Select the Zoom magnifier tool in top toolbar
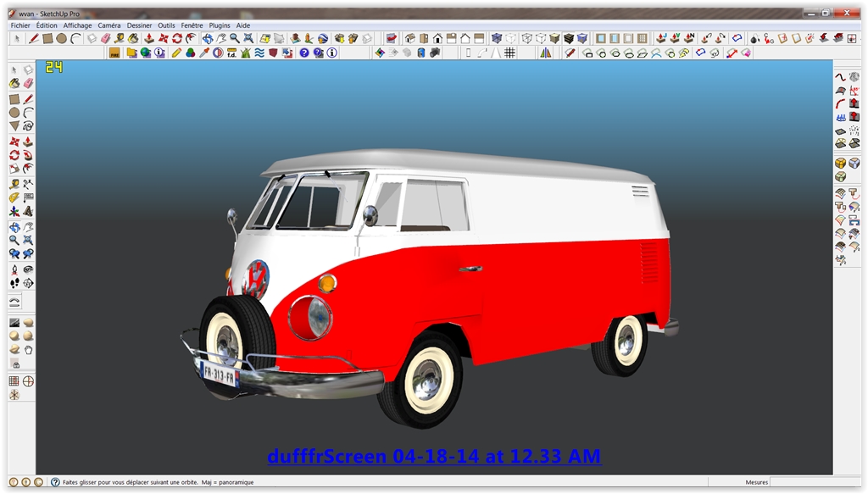This screenshot has width=868, height=494. point(235,38)
